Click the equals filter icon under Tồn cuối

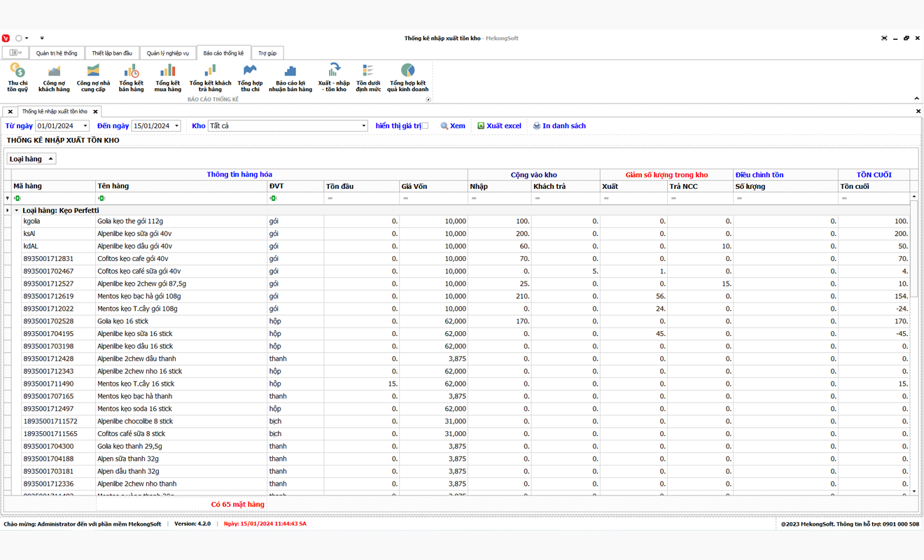click(x=844, y=198)
